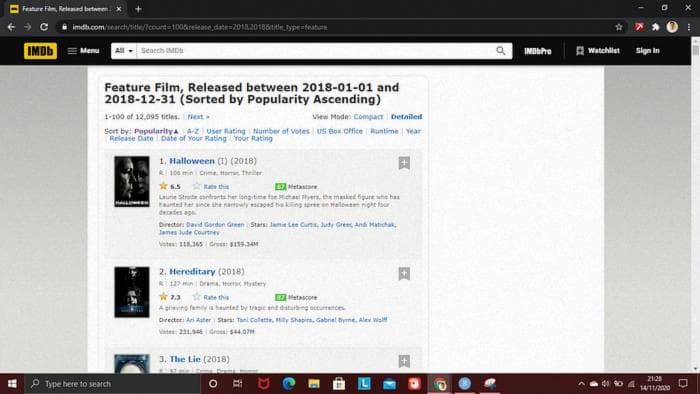Open Andi Matichak profile
Image resolution: width=700 pixels, height=394 pixels.
375,224
